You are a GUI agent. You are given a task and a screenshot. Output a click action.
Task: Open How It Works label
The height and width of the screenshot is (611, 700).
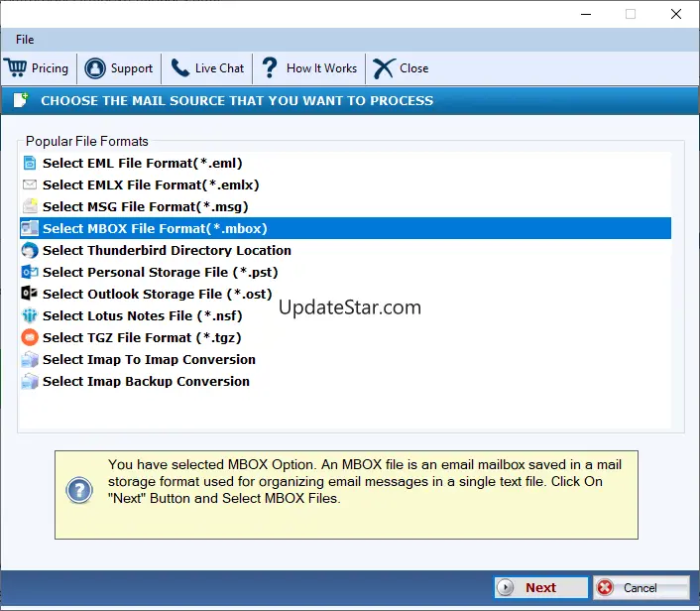(x=321, y=68)
